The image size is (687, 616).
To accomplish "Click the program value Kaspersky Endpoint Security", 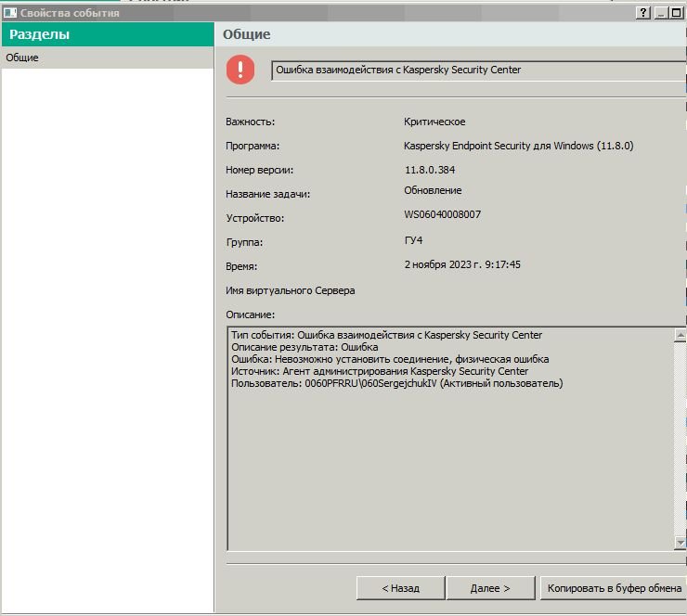I will [x=518, y=146].
